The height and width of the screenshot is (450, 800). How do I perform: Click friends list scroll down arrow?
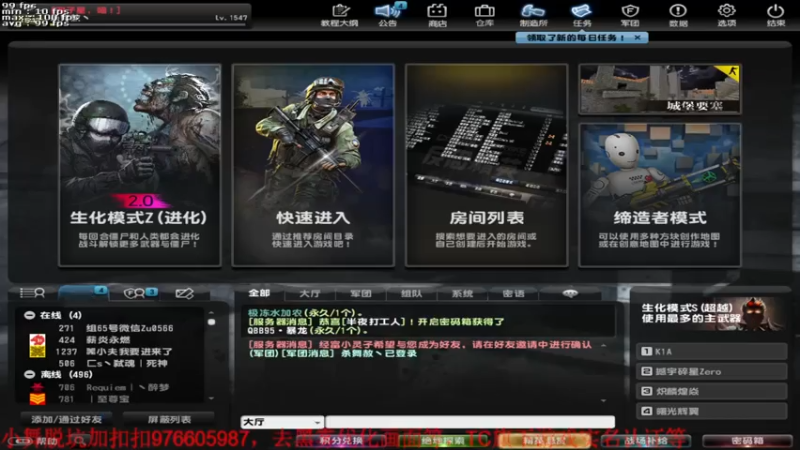[x=211, y=398]
